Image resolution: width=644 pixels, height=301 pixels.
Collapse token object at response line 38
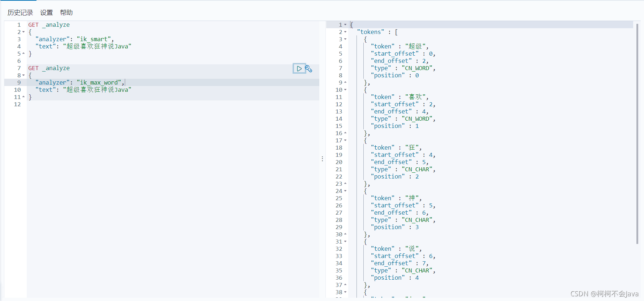(x=345, y=292)
